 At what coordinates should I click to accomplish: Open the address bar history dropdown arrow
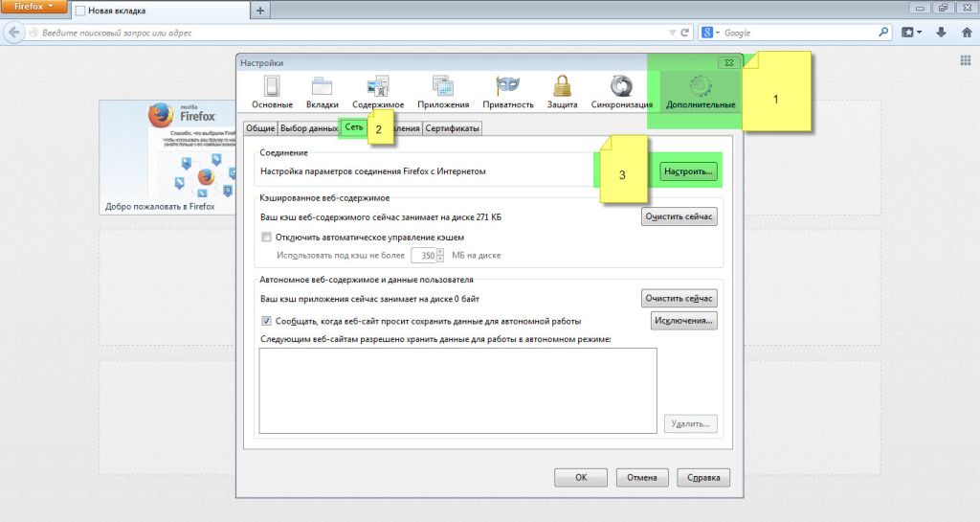coord(672,33)
